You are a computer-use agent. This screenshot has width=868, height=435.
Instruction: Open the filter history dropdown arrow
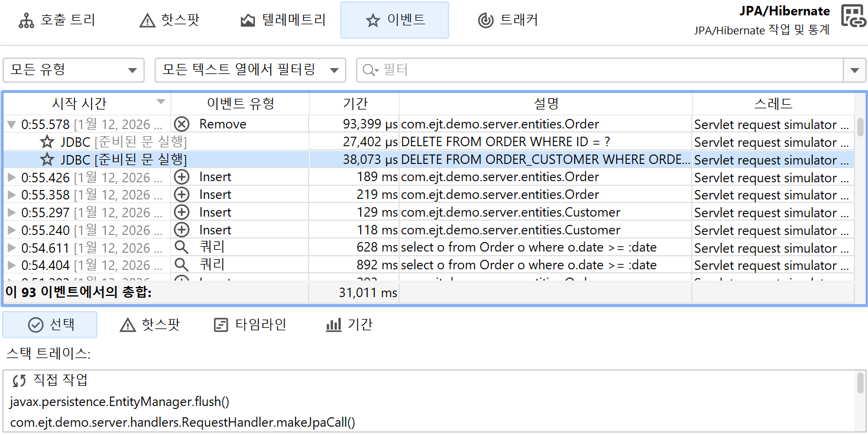click(854, 70)
